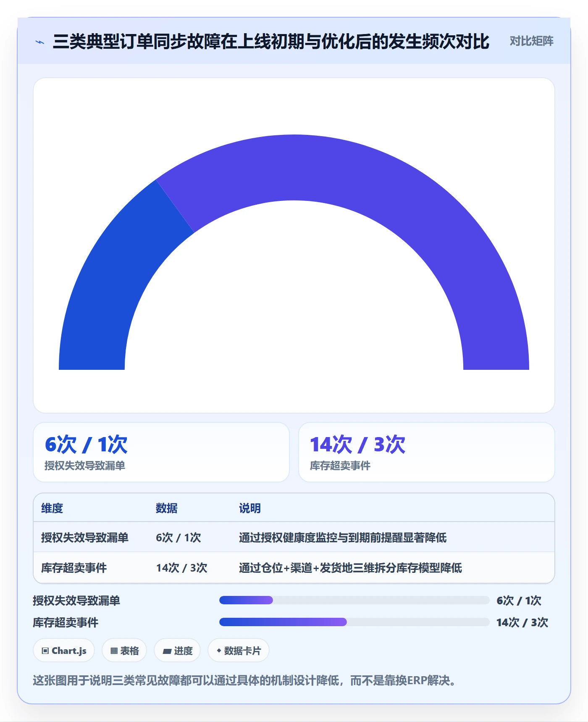Click 14次 / 3次 value beside progress bar

[x=522, y=622]
